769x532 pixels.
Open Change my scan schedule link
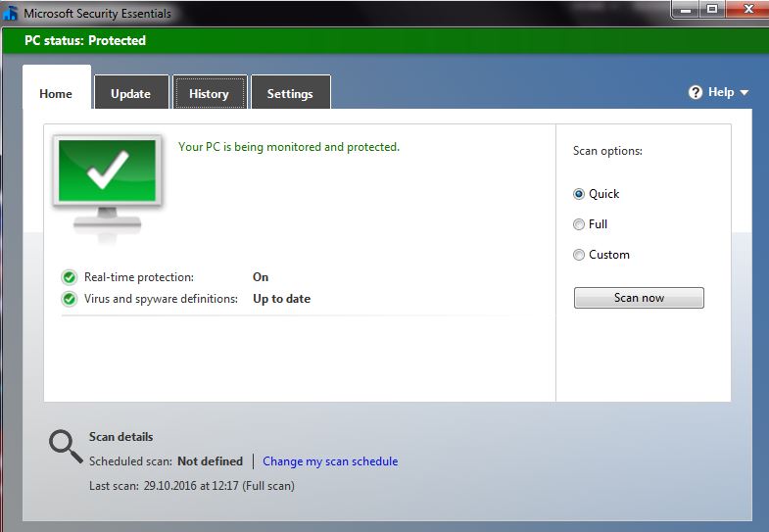click(x=330, y=461)
